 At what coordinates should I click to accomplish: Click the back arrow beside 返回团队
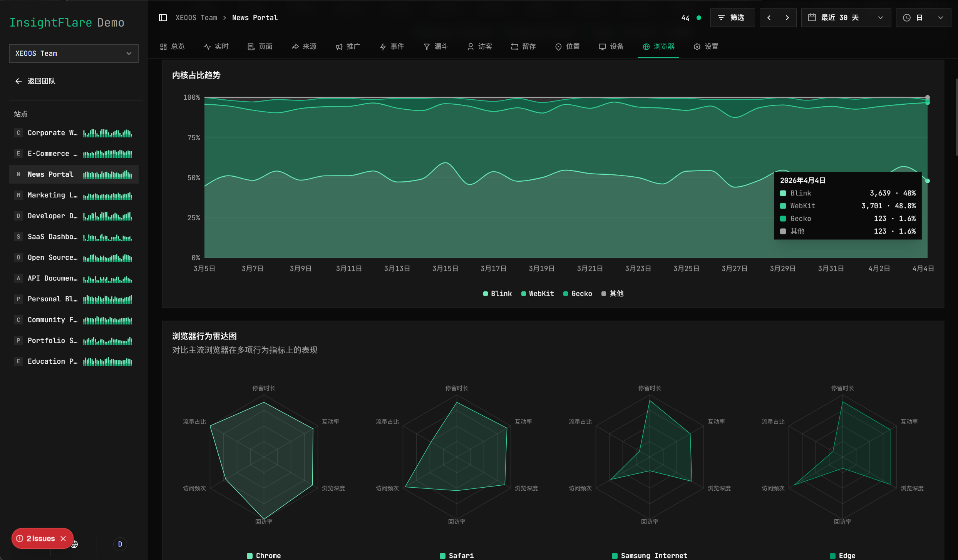18,81
